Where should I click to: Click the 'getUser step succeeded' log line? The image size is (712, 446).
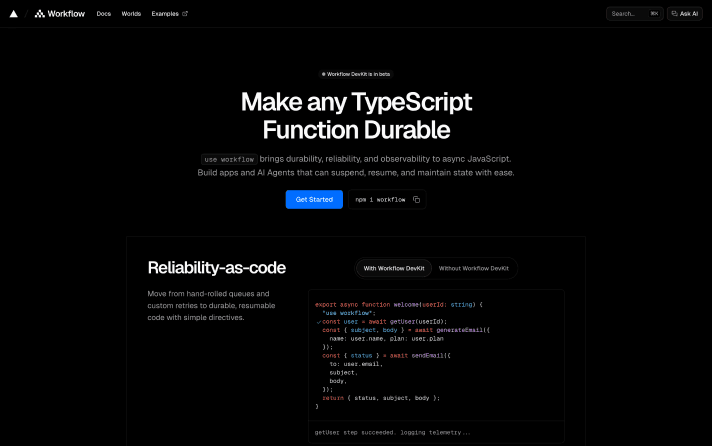pos(392,432)
